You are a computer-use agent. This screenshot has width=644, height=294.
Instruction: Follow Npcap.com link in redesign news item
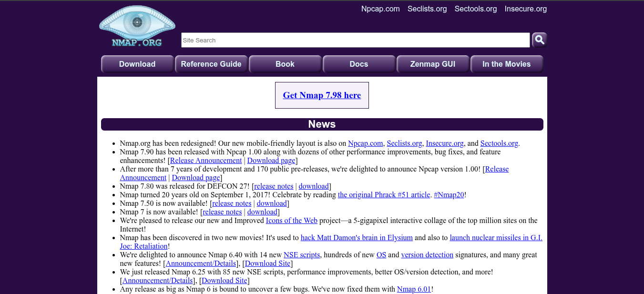click(x=366, y=143)
